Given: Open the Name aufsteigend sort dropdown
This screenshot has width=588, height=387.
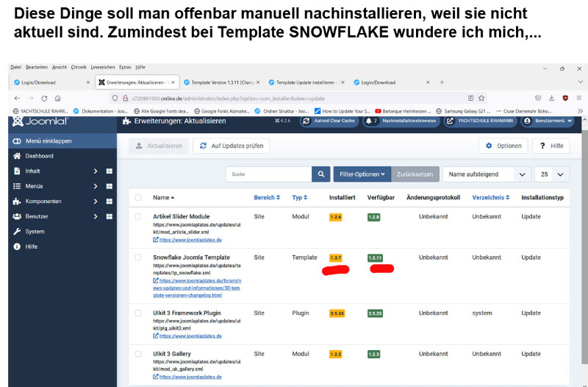Looking at the screenshot, I should click(x=487, y=174).
